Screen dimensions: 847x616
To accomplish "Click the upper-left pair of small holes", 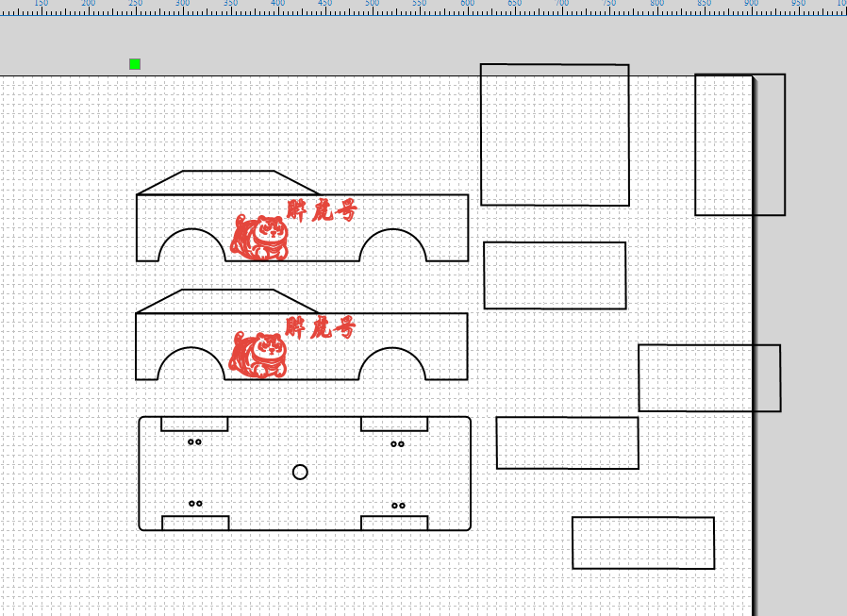I will pos(194,442).
